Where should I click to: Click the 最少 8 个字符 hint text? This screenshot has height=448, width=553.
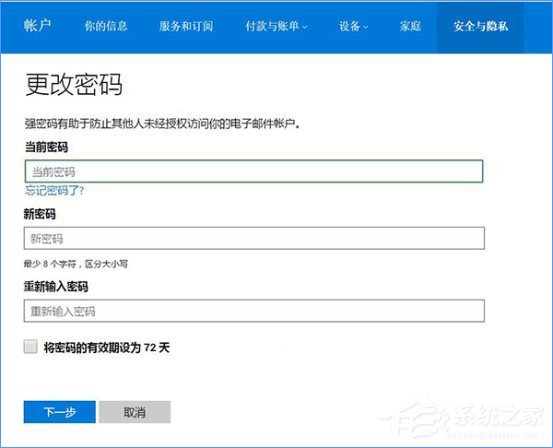pyautogui.click(x=76, y=264)
